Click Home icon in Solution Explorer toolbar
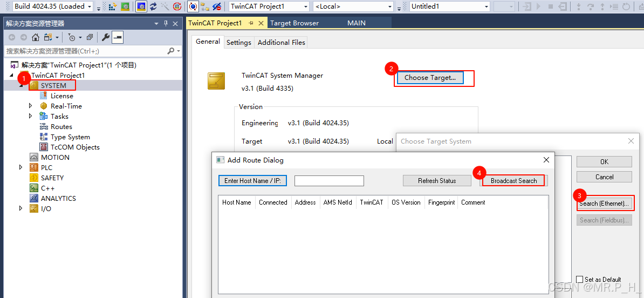This screenshot has width=644, height=298. tap(35, 37)
